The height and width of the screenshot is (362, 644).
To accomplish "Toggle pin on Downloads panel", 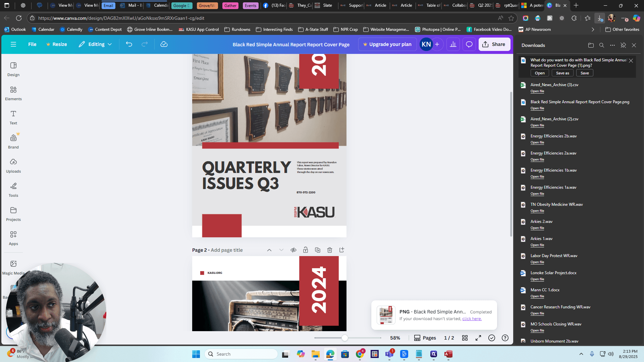I will [x=623, y=45].
